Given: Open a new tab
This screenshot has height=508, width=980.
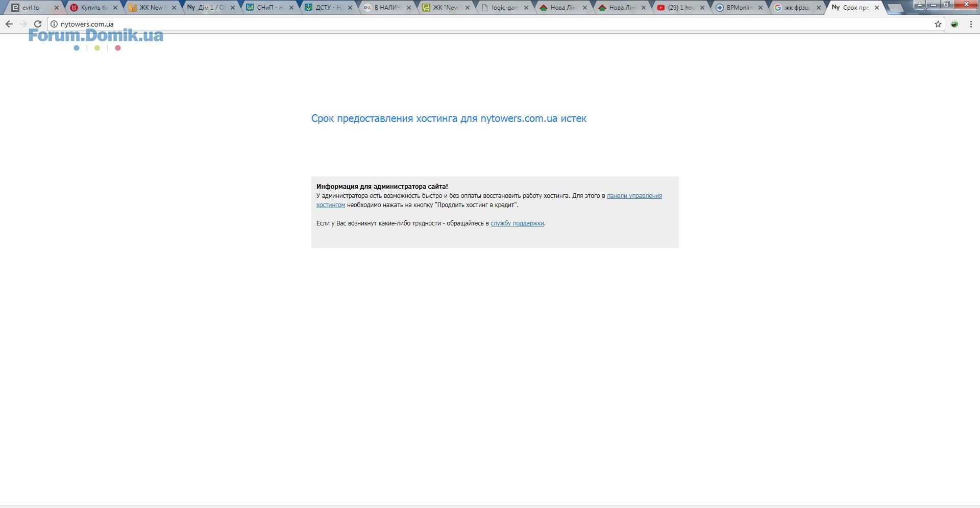Looking at the screenshot, I should tap(896, 8).
